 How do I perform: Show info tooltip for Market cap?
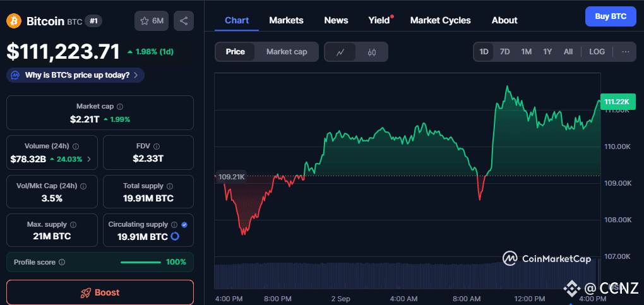tap(120, 107)
